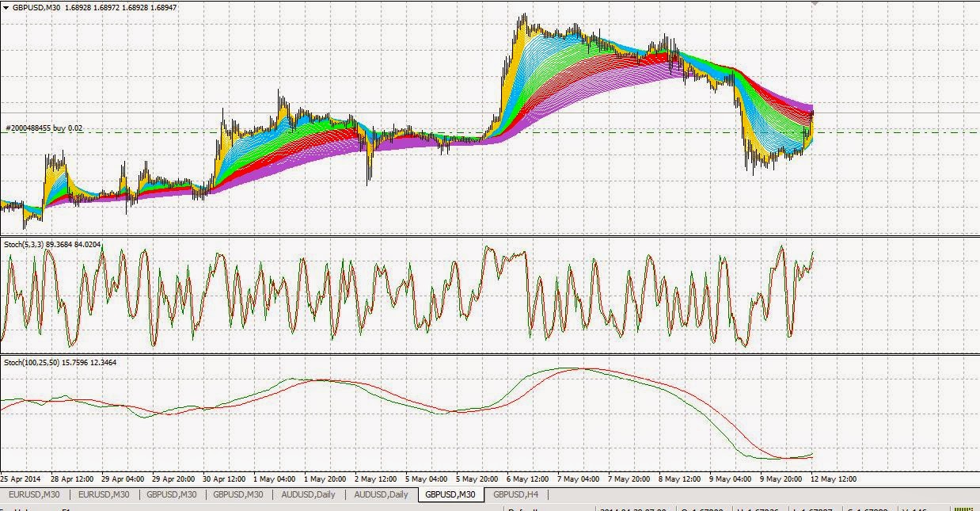
Task: Open the leftmost EURUSD,M30 chart tab
Action: coord(33,494)
